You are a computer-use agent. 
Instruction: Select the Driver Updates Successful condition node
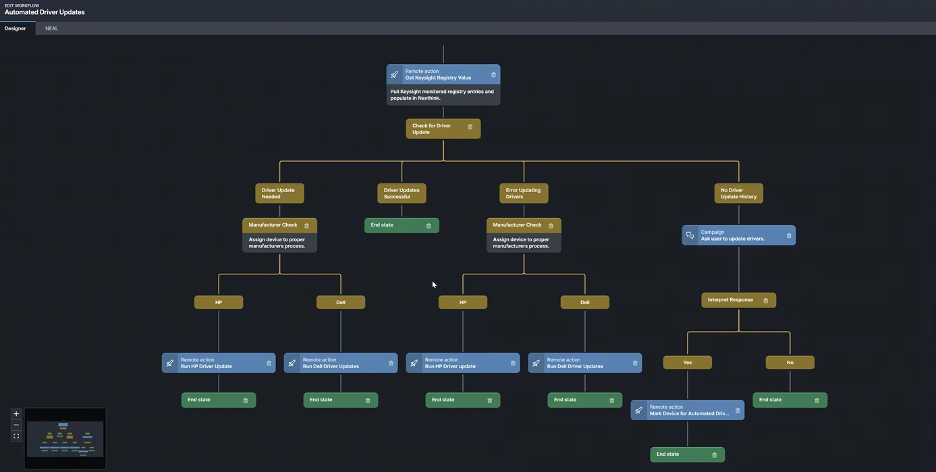[x=401, y=192]
